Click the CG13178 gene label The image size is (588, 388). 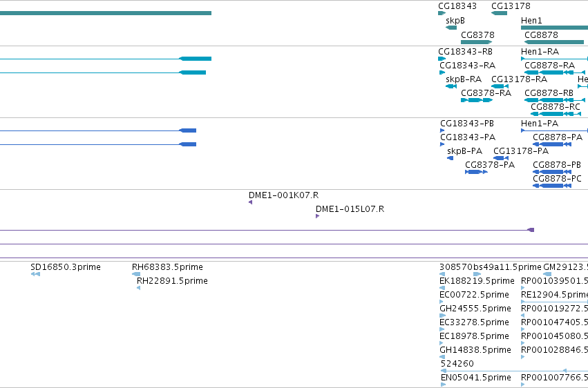tap(511, 6)
